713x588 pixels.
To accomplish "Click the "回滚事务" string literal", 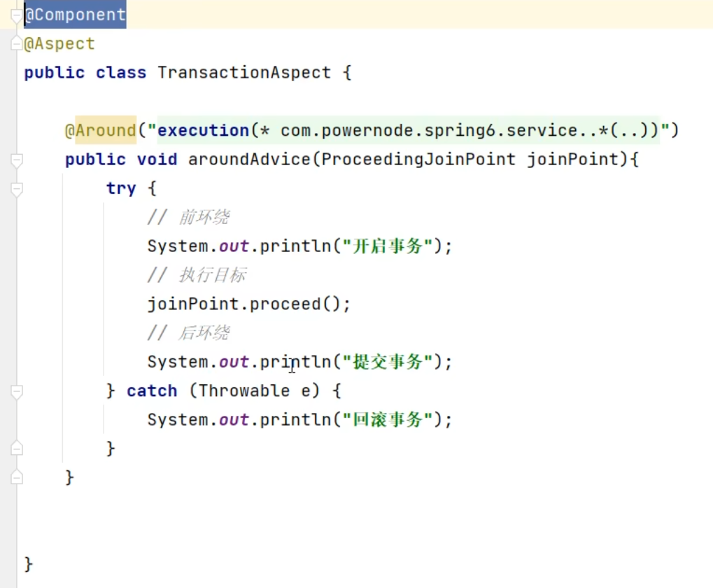I will tap(387, 420).
